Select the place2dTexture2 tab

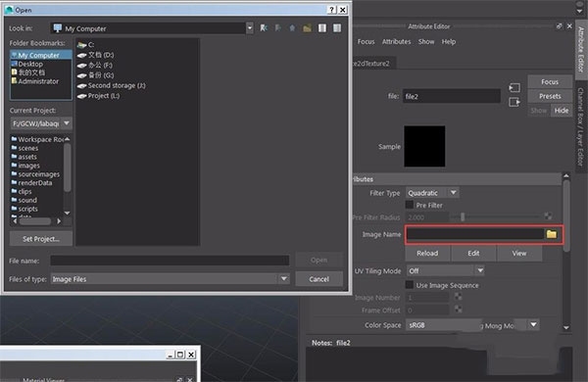tap(373, 64)
